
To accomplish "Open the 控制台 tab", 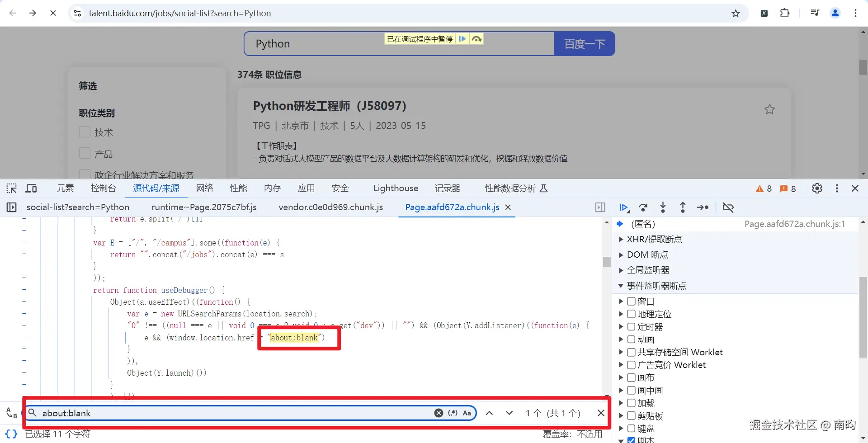I will (103, 188).
